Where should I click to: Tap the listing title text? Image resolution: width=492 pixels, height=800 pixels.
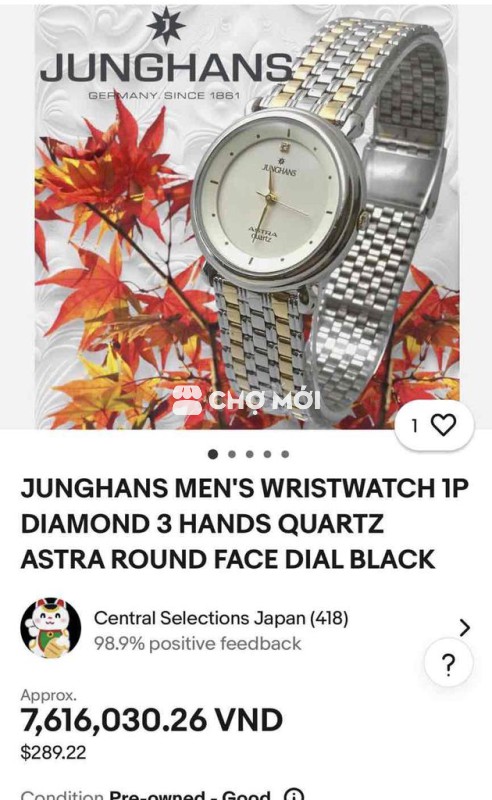[x=244, y=524]
